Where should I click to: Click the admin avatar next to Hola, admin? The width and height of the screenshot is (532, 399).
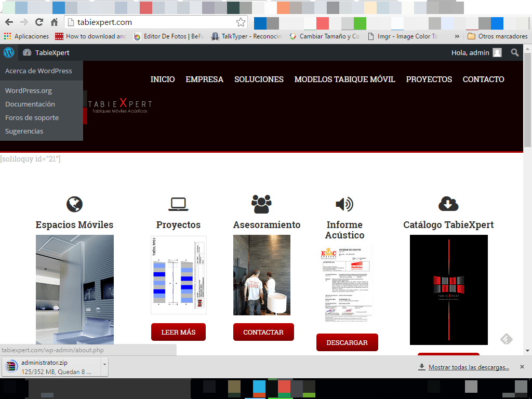tap(497, 52)
